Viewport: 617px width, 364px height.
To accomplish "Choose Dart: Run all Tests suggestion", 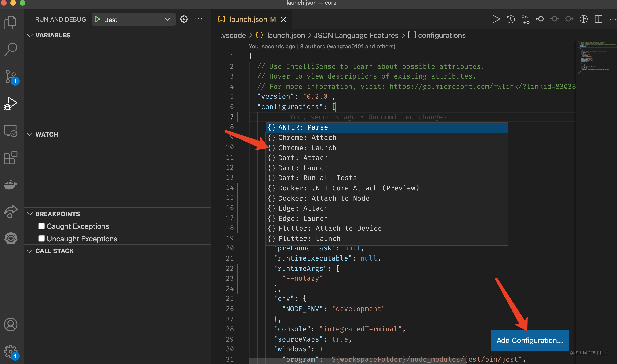I will pyautogui.click(x=387, y=178).
